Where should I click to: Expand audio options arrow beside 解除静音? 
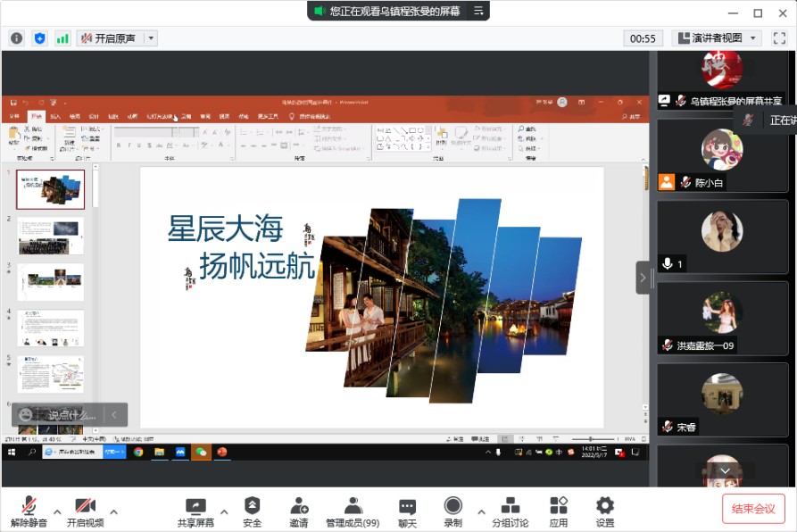pos(57,511)
